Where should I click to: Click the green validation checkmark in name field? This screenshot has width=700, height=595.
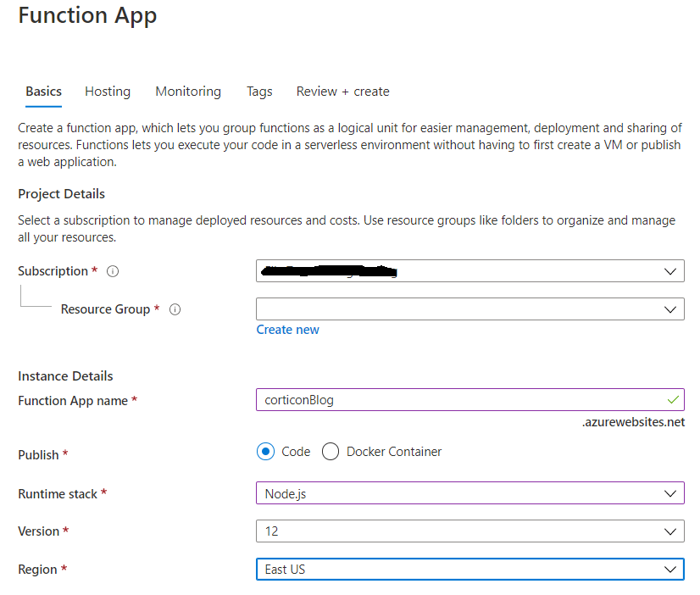click(x=673, y=399)
